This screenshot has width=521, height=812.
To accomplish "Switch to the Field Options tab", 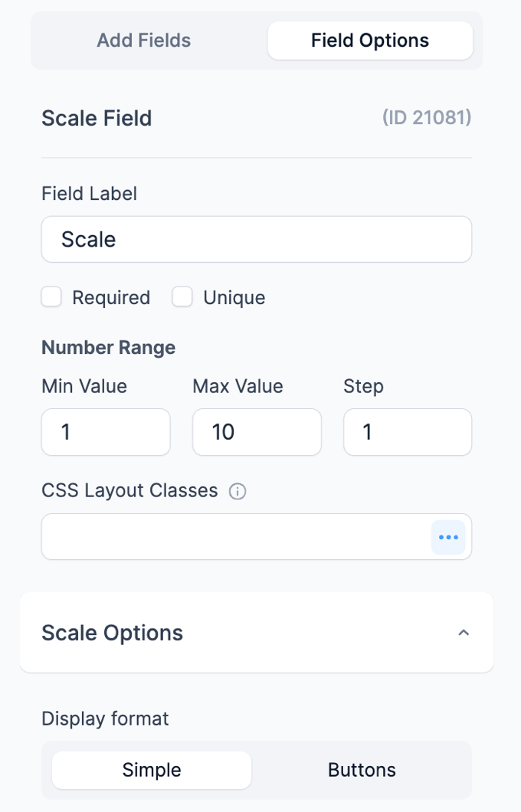I will [370, 40].
